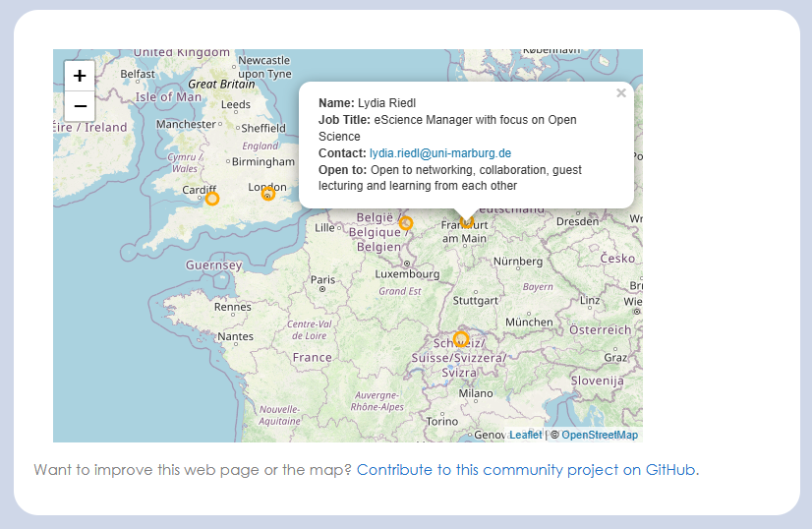Click the zoom out minus button
812x529 pixels.
(x=80, y=106)
